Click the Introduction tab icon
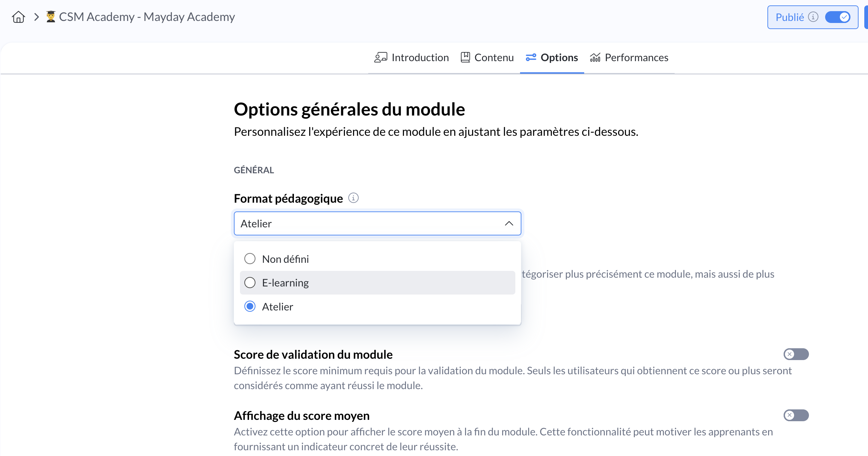The image size is (868, 456). click(380, 57)
